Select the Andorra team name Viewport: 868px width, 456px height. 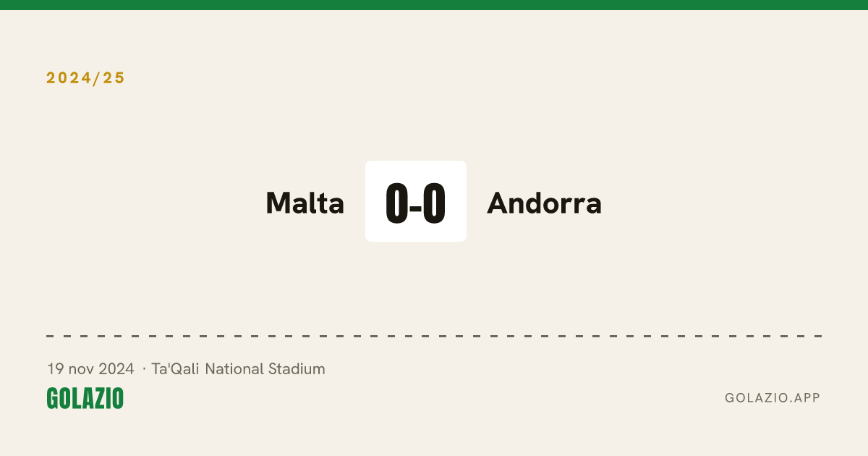545,203
